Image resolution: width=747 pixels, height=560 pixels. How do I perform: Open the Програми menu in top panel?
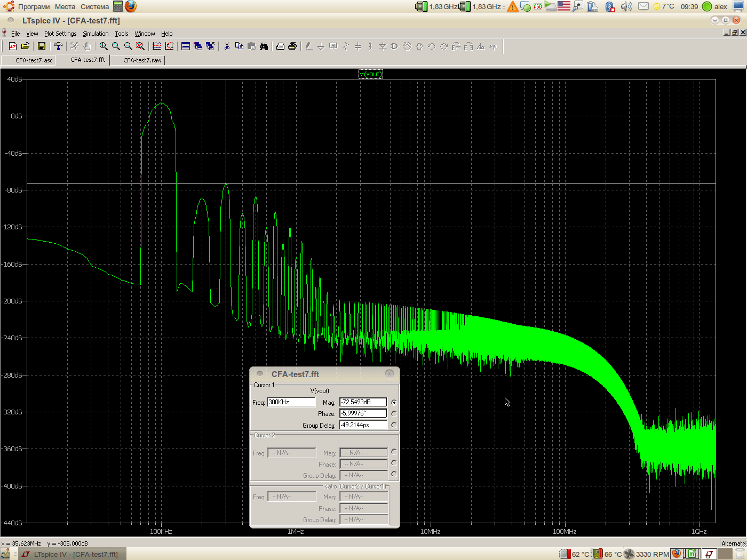[x=34, y=6]
